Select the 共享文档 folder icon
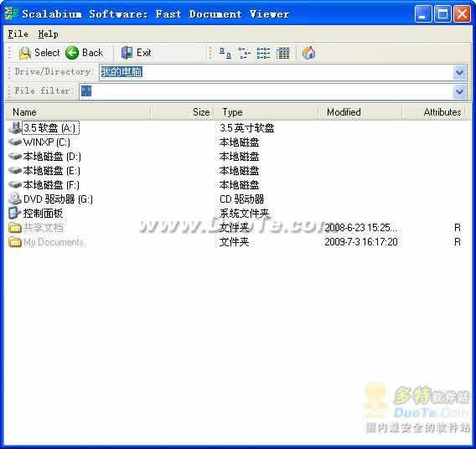Image resolution: width=476 pixels, height=449 pixels. coord(14,228)
